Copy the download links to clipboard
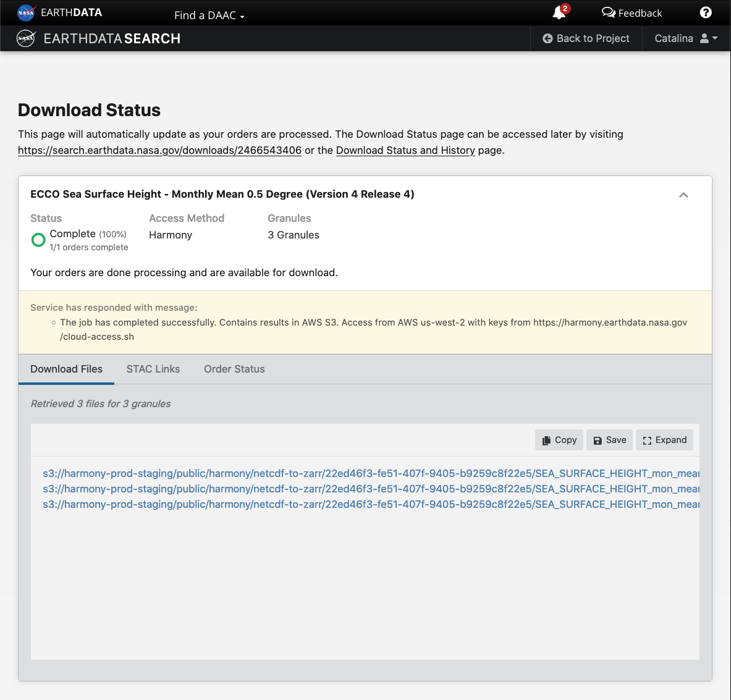 [x=559, y=440]
